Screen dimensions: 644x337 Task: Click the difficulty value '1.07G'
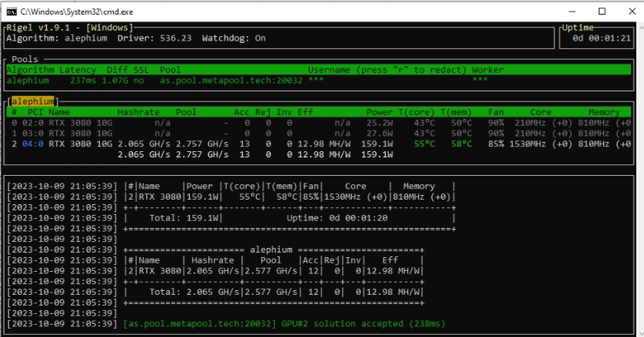(115, 81)
